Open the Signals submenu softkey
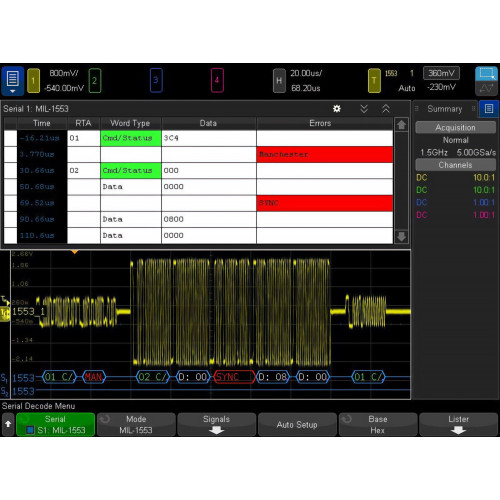Image resolution: width=500 pixels, height=500 pixels. point(217,424)
